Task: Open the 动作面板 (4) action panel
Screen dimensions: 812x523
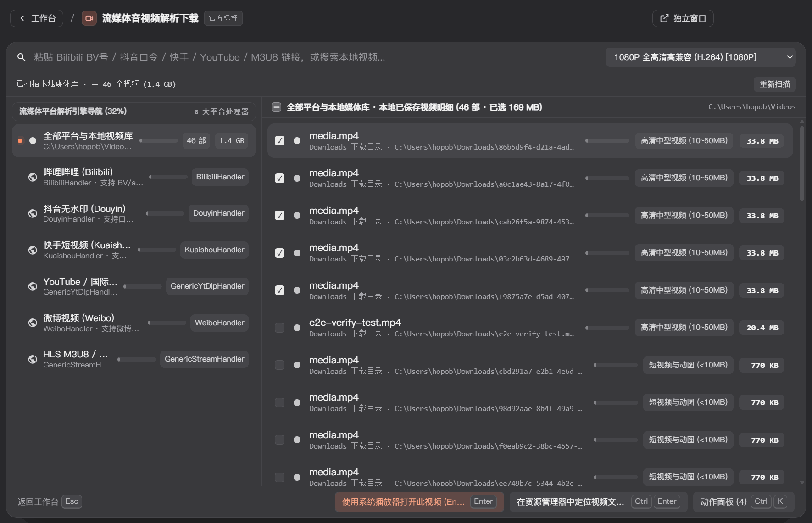Action: pos(744,501)
